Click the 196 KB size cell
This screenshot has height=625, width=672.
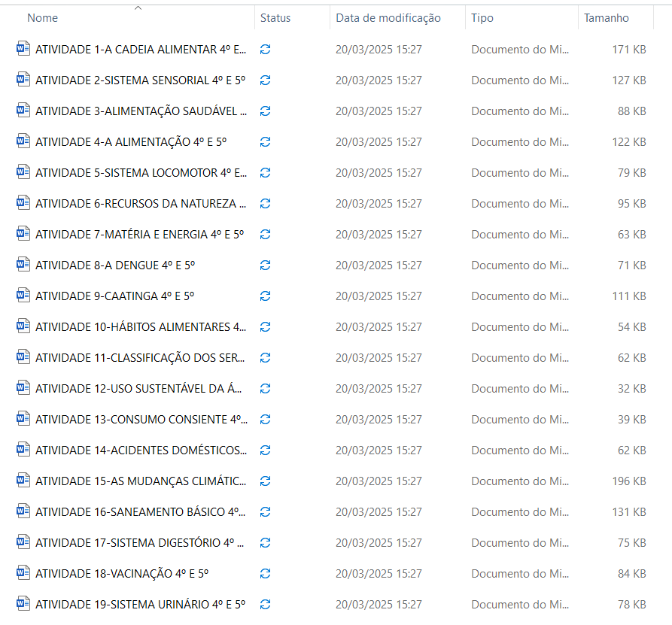click(628, 481)
